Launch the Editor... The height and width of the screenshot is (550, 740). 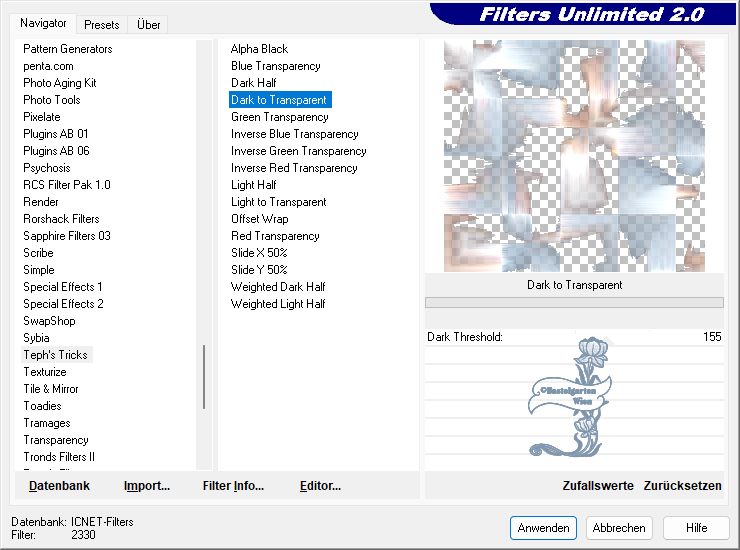[320, 486]
